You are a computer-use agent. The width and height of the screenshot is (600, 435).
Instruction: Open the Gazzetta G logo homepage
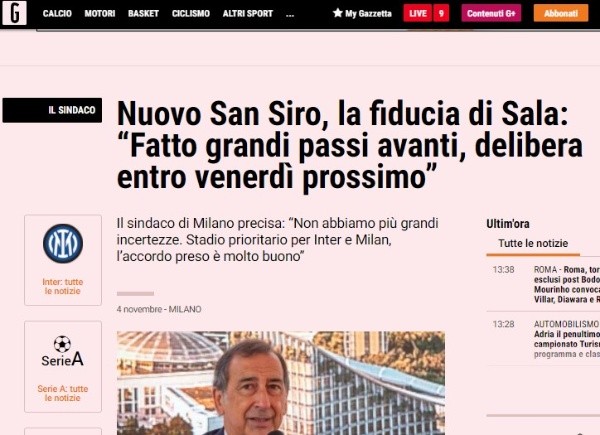click(x=14, y=13)
